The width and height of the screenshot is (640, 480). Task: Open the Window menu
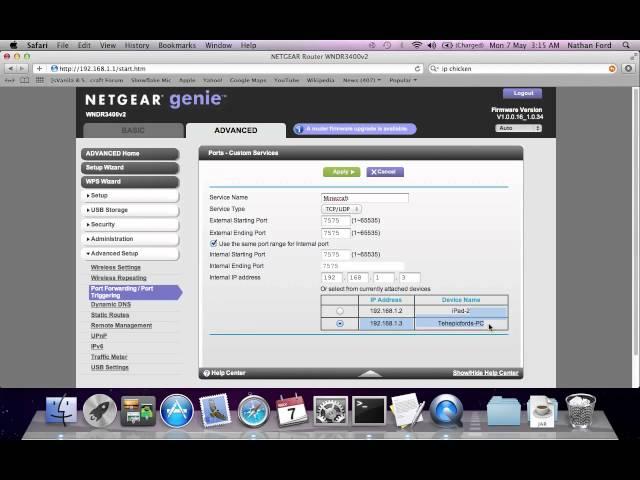tap(218, 45)
